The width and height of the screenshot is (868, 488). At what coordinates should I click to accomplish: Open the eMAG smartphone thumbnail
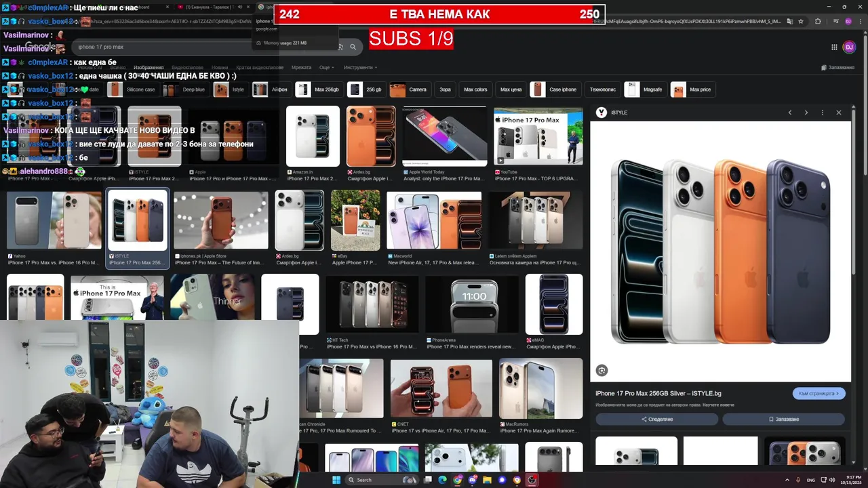(x=554, y=304)
